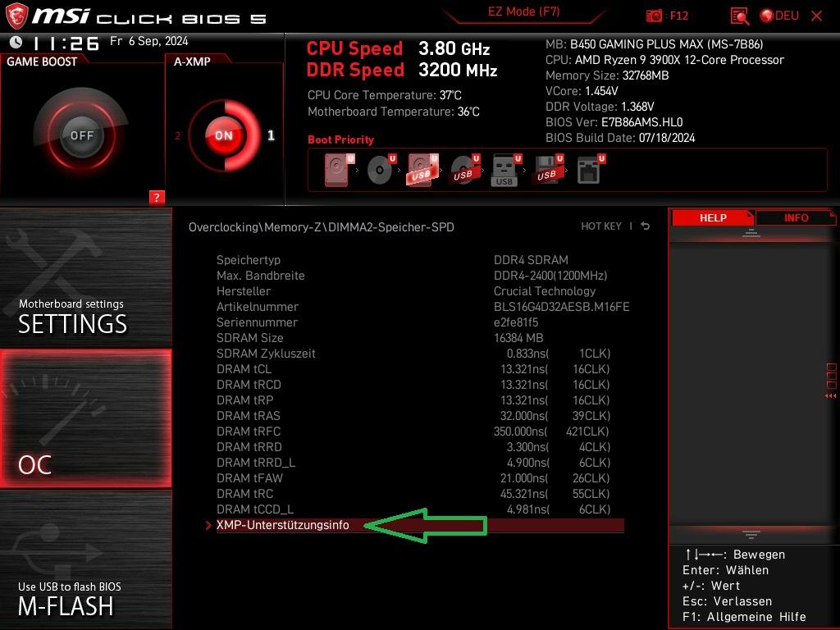Click the Boot Priority label
Image resolution: width=840 pixels, height=630 pixels.
[x=340, y=139]
